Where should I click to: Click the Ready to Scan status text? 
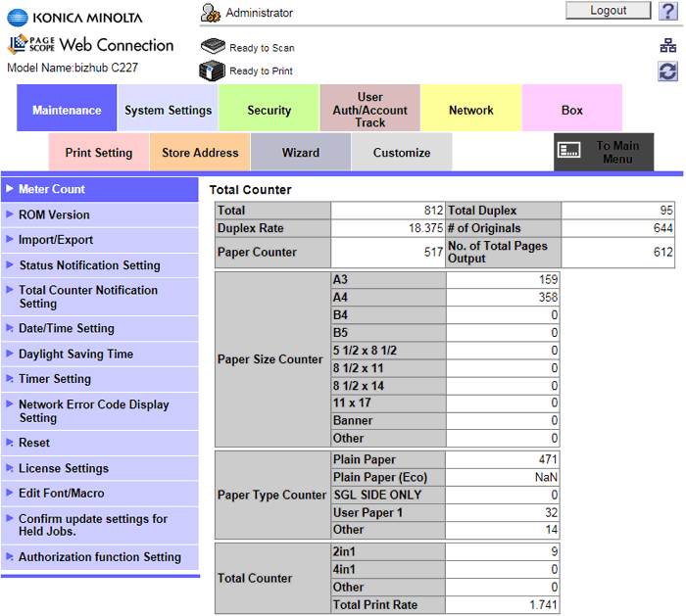tap(262, 48)
